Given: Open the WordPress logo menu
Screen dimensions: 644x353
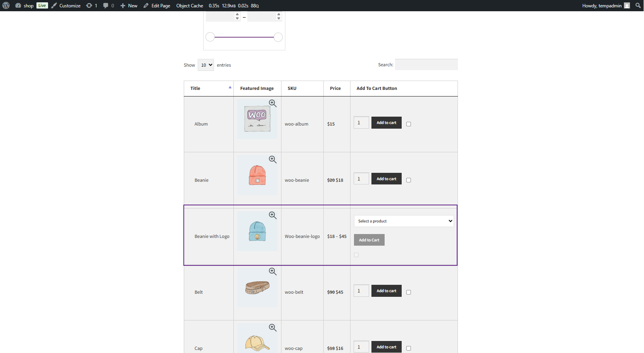Looking at the screenshot, I should (6, 5).
